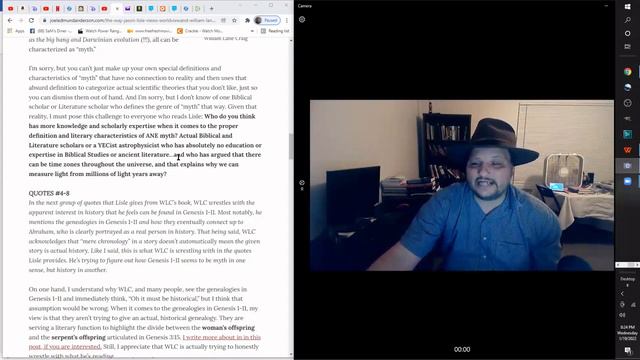640x360 pixels.
Task: Open the Reading list
Action: (x=275, y=31)
